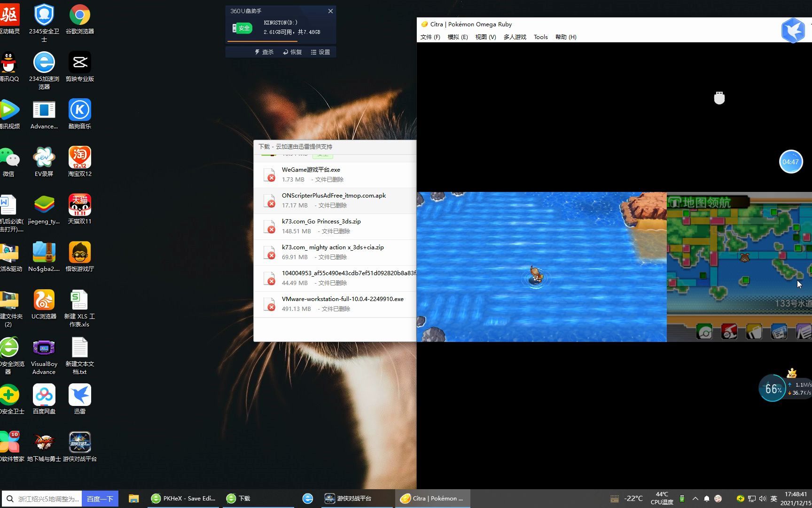Click 设置 in the U盘助手 popup
The image size is (812, 508).
[x=320, y=52]
